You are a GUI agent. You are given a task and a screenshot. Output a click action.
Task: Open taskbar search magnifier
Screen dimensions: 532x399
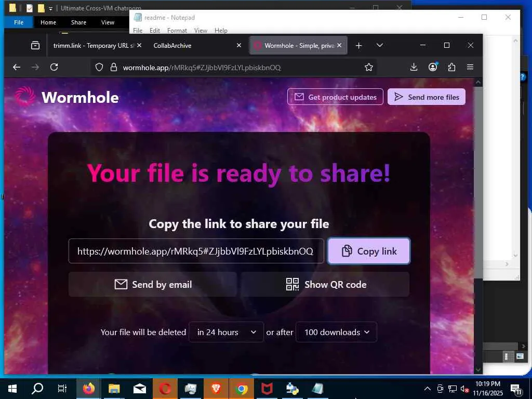coord(37,389)
